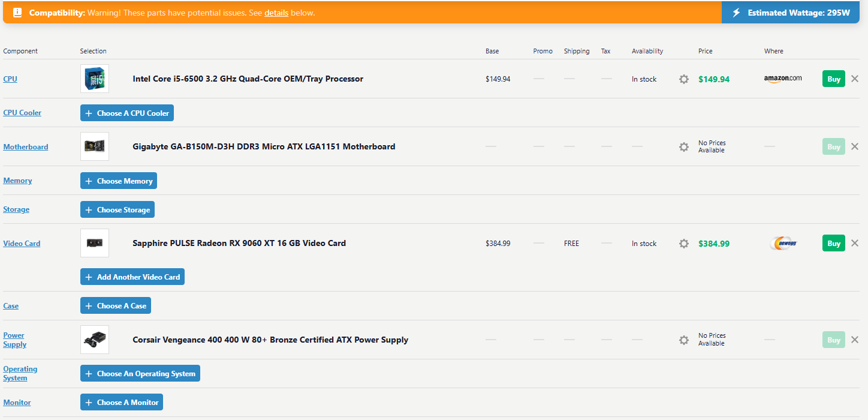Click the Promo column header
Viewport: 868px width, 420px height.
click(x=543, y=51)
